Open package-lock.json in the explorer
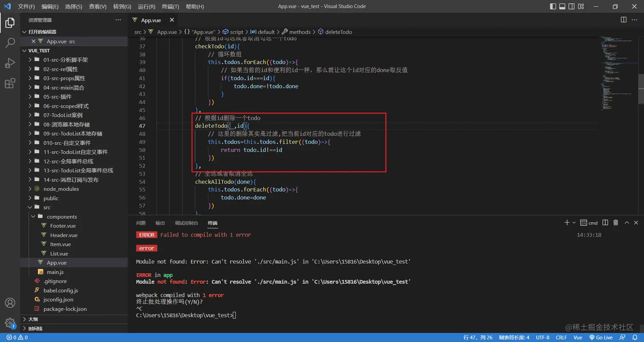Screen dimensions: 644x342 pos(74,309)
